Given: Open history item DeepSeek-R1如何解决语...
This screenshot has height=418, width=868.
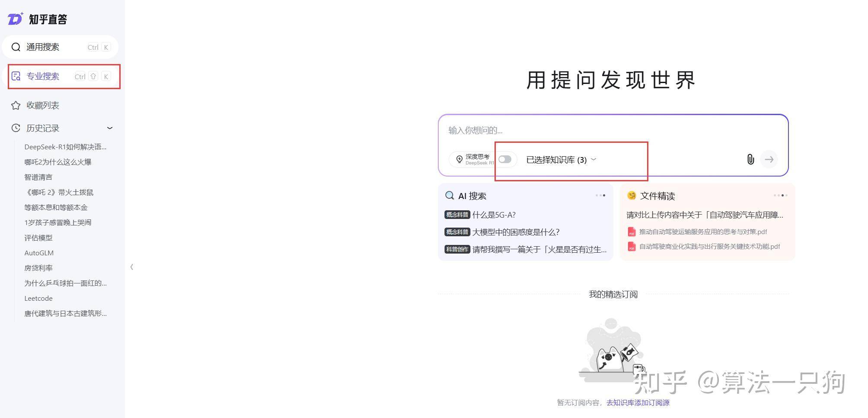Looking at the screenshot, I should [x=65, y=147].
